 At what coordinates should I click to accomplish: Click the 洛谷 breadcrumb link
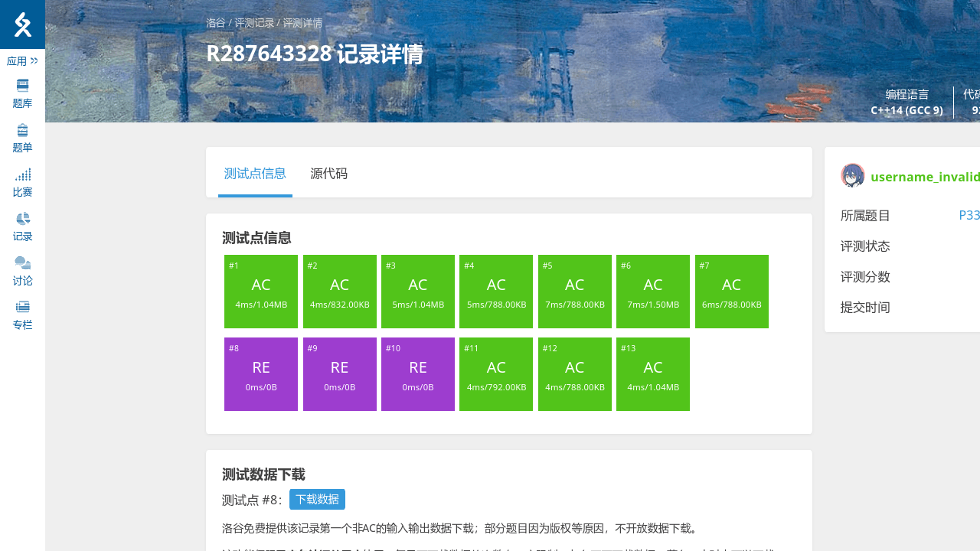[x=216, y=23]
